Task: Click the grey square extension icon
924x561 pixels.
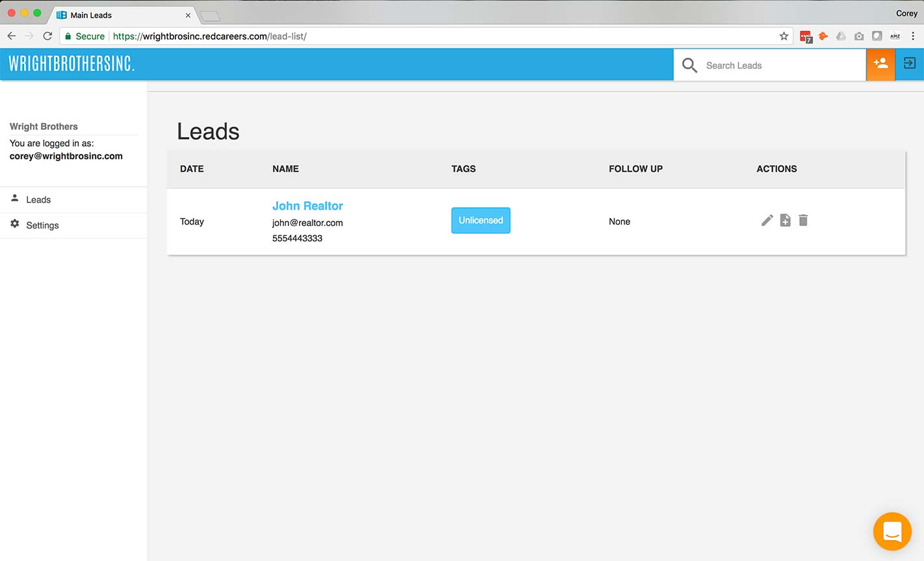Action: pyautogui.click(x=877, y=36)
